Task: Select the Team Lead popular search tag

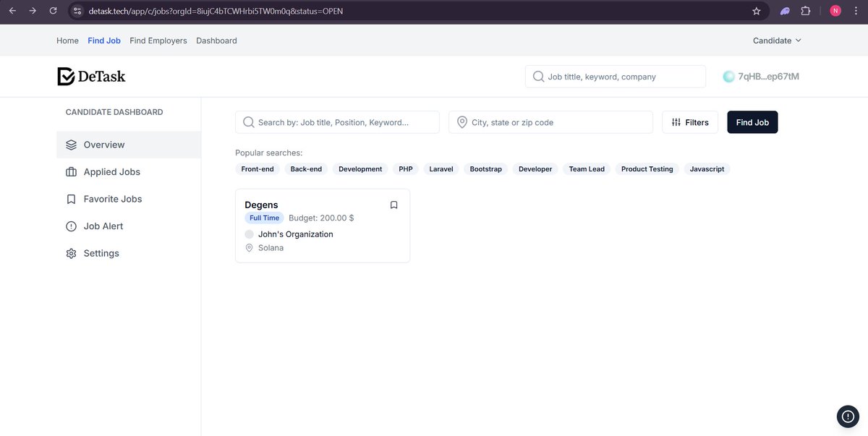Action: [x=587, y=169]
